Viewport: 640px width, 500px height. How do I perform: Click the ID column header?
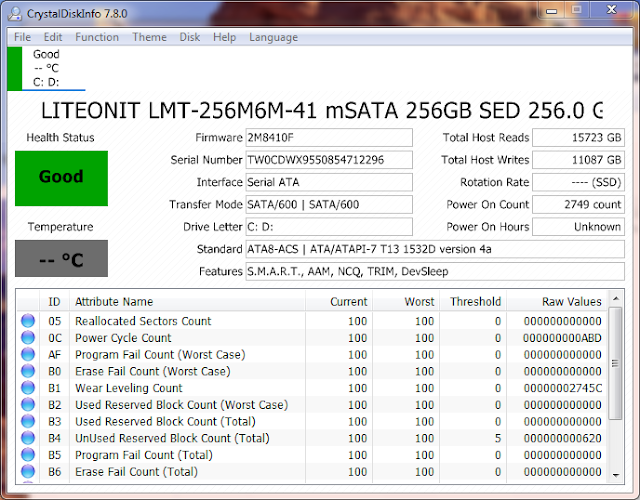click(54, 302)
